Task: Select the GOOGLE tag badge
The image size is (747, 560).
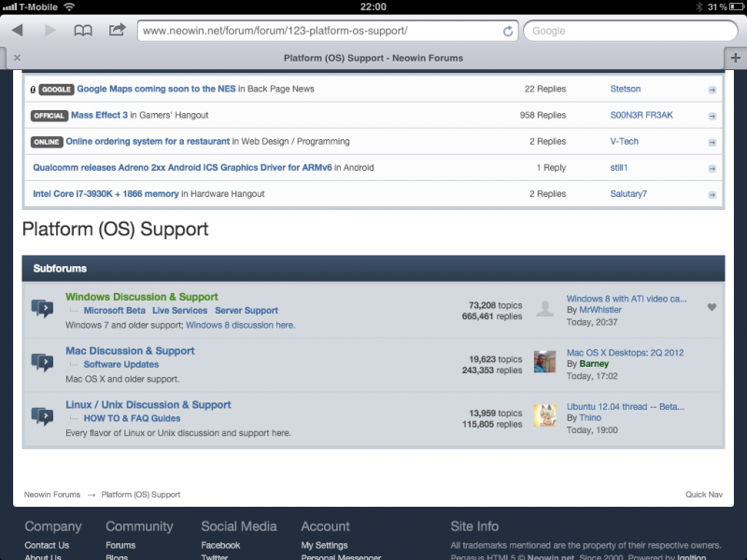Action: coord(56,90)
